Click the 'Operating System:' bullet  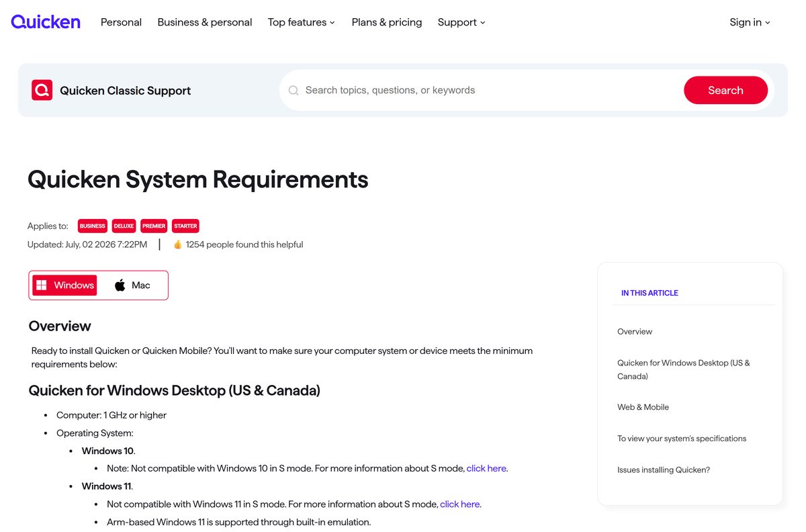pos(95,433)
